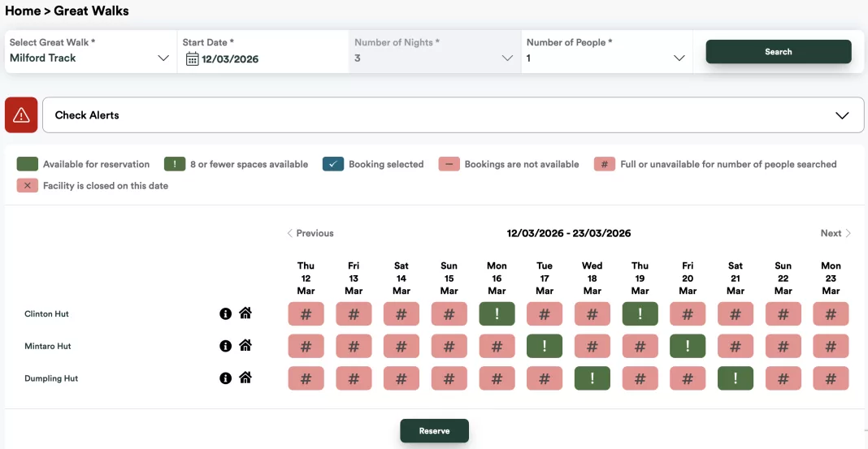Select Clinton Hut Mon 16 Mar available cell
The image size is (868, 449).
497,313
